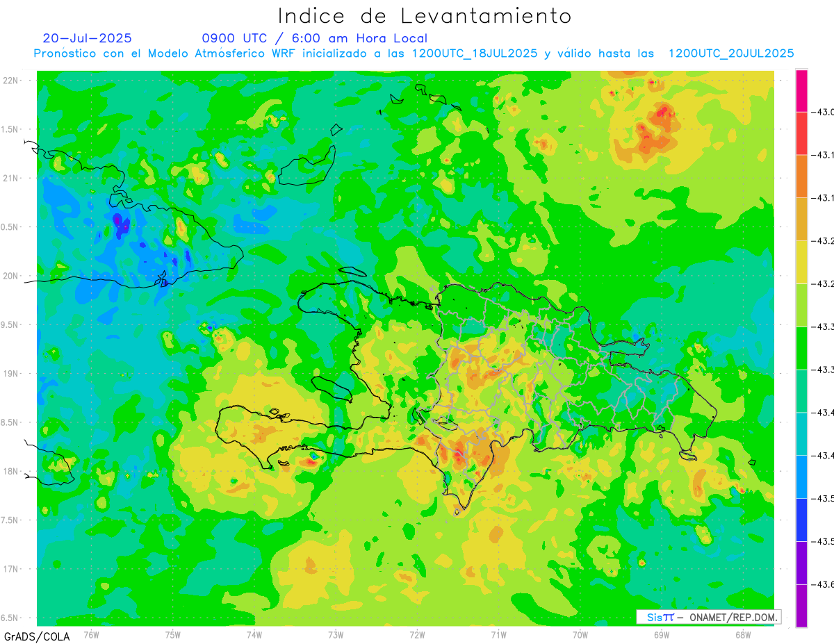The height and width of the screenshot is (644, 834).
Task: Click the '69W' longitude label
Action: click(x=661, y=634)
